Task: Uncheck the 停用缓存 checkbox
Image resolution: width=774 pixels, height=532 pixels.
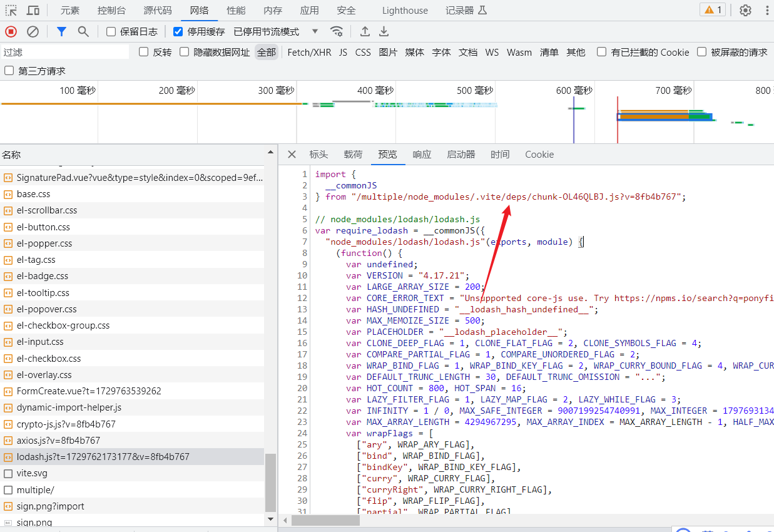Action: pyautogui.click(x=178, y=31)
